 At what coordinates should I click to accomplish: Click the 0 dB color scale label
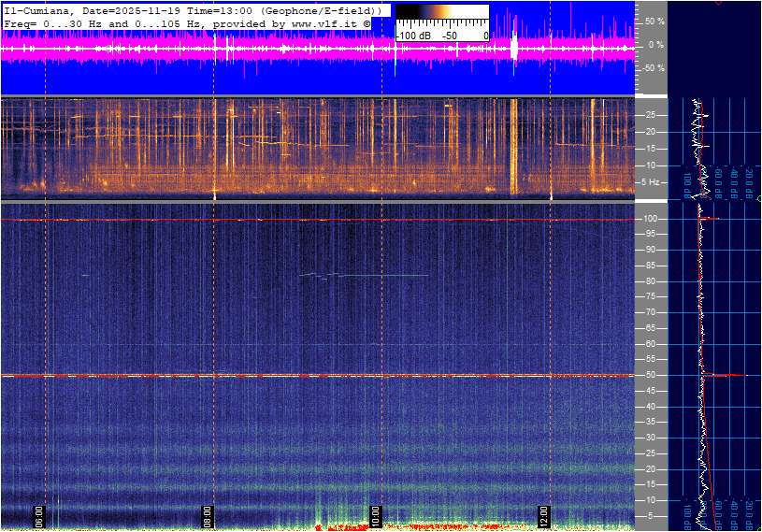(x=485, y=36)
